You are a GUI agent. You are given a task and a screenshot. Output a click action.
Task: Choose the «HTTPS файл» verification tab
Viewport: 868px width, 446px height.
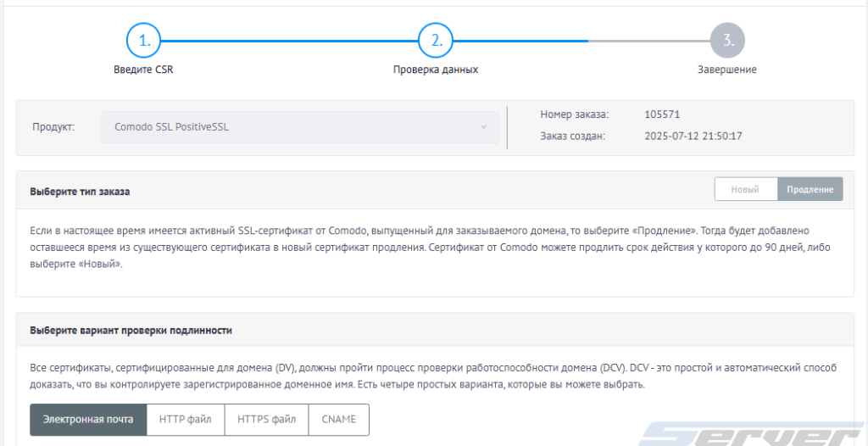(x=266, y=419)
